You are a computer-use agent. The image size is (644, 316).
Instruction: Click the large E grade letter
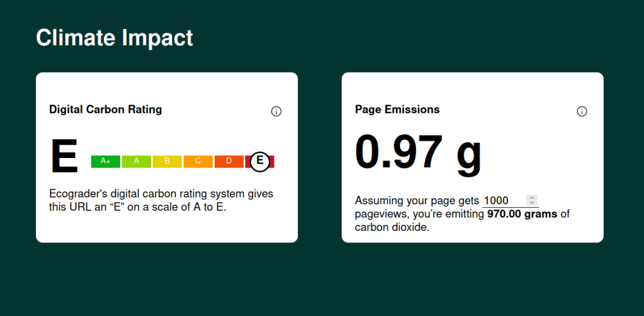coord(64,156)
